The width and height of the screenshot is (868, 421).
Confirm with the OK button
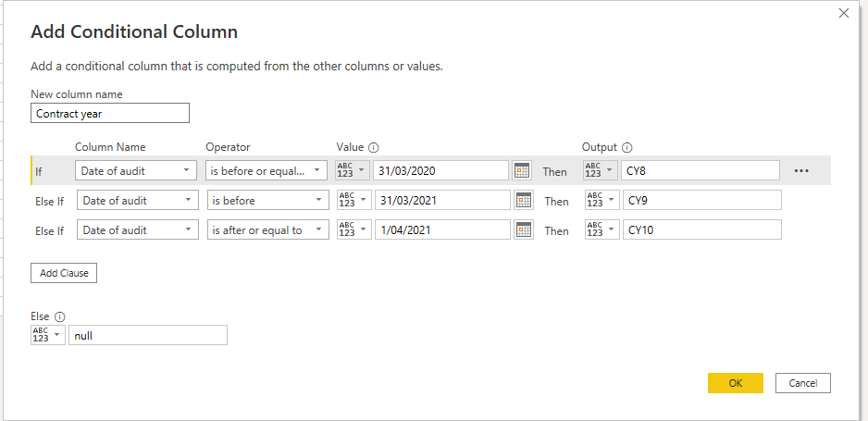(736, 383)
